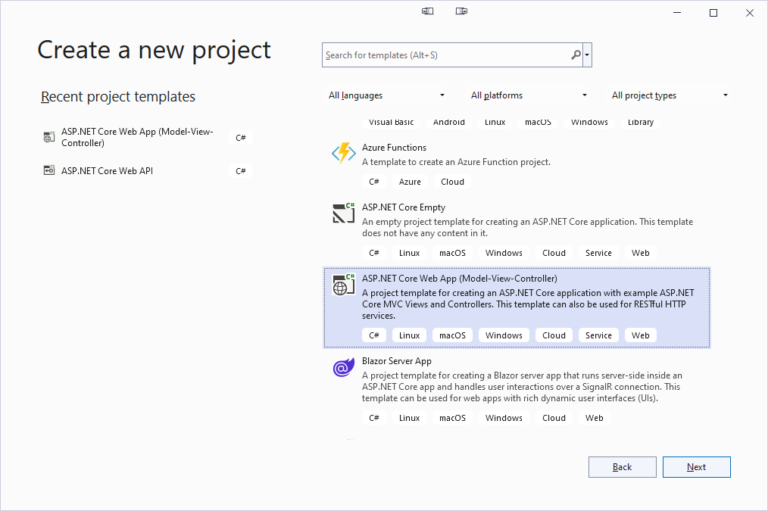Screen dimensions: 768x511
Task: Choose the Blazor Server App icon
Action: [x=343, y=367]
